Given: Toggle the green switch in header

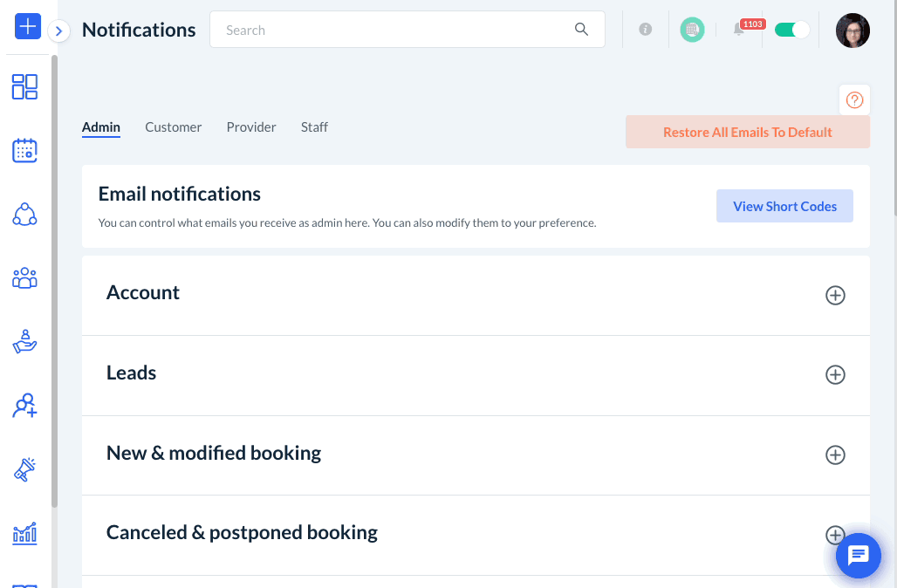Looking at the screenshot, I should (x=791, y=30).
